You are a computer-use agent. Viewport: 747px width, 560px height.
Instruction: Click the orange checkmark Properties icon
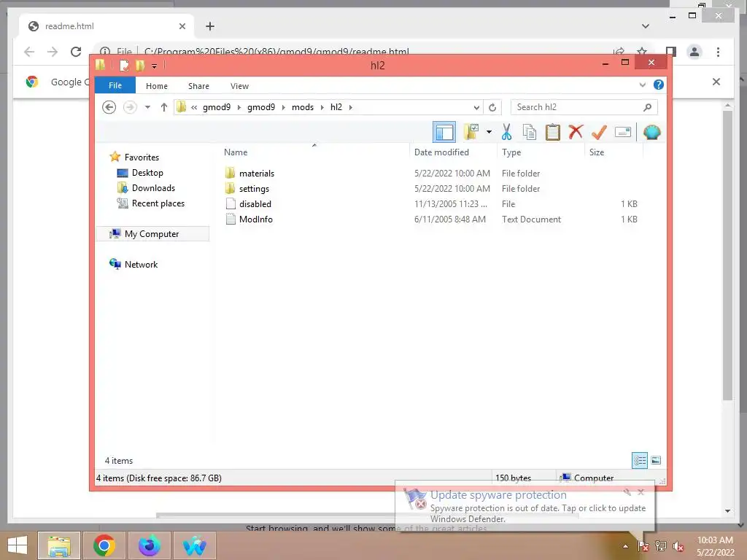click(599, 132)
